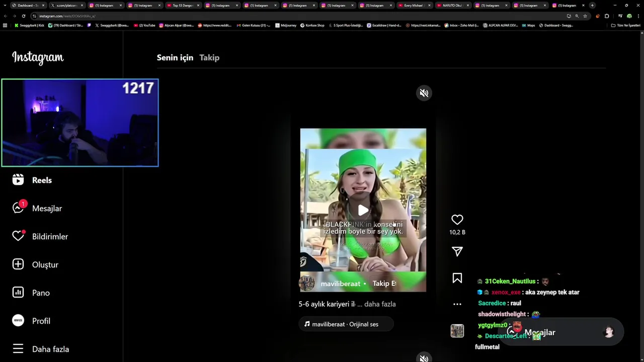Expand the caption with daha fazla
644x362 pixels.
point(380,304)
